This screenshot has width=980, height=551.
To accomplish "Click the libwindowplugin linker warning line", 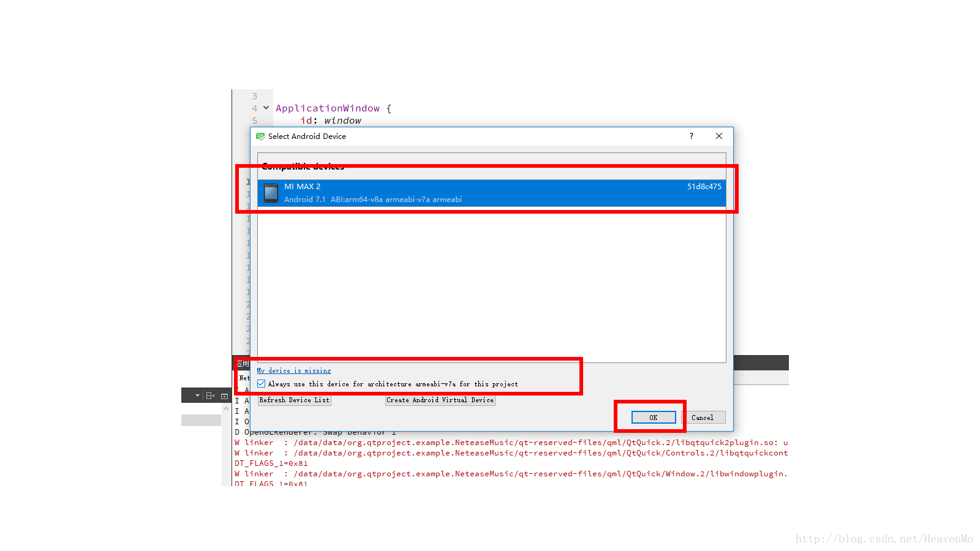I will (x=511, y=474).
